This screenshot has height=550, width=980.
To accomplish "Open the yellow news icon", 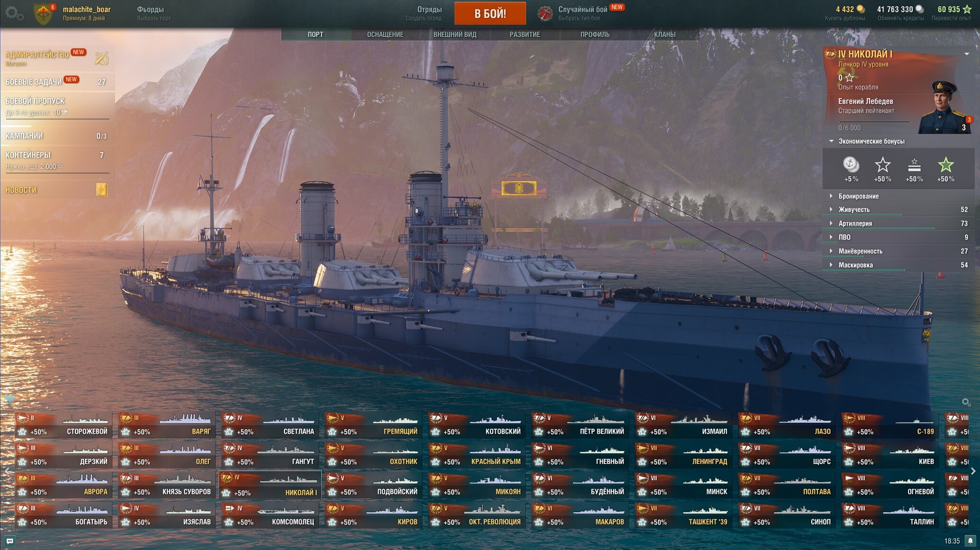I will [x=101, y=190].
